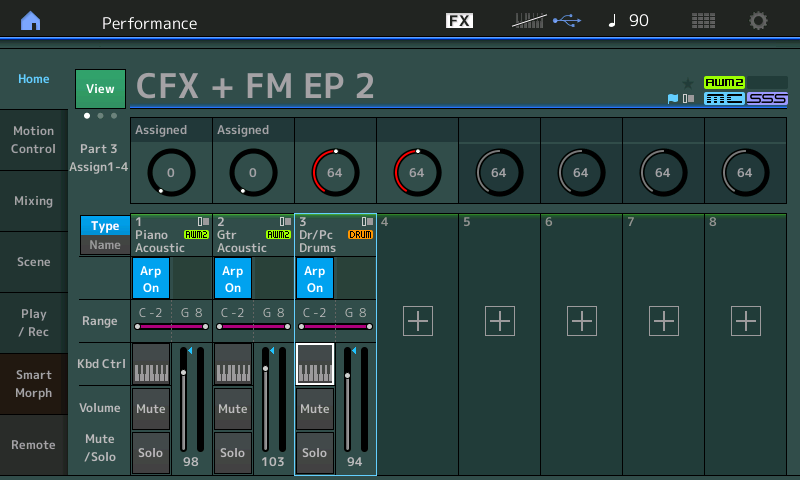800x480 pixels.
Task: Solo the Gtr Acoustic part
Action: tap(233, 452)
